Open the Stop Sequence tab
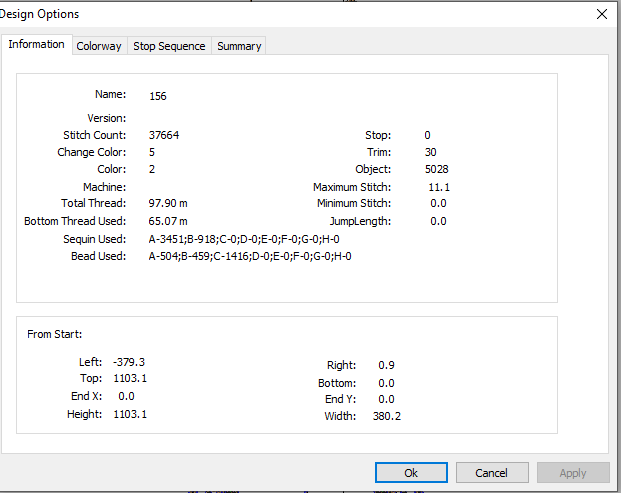 pos(169,46)
